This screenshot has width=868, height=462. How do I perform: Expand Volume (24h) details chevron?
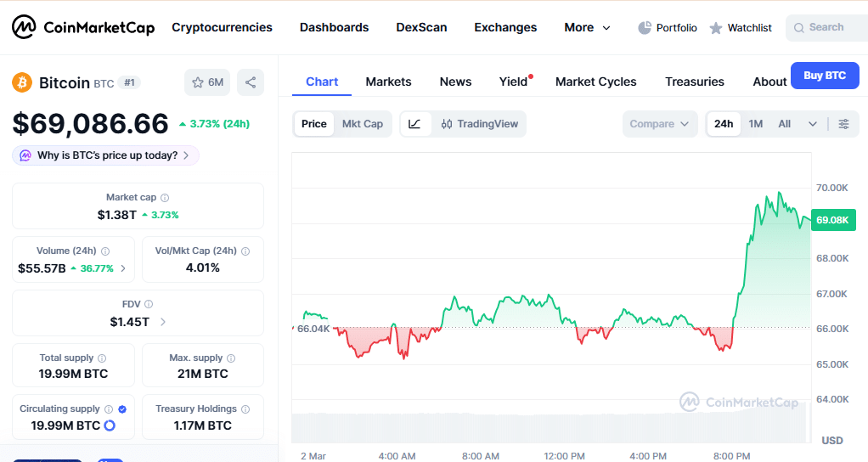tap(123, 268)
